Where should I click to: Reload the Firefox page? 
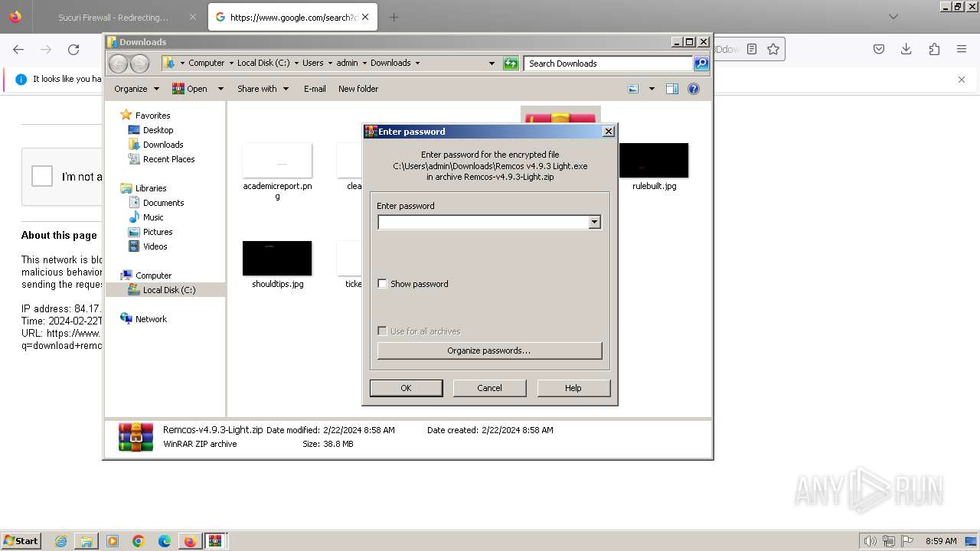point(73,49)
